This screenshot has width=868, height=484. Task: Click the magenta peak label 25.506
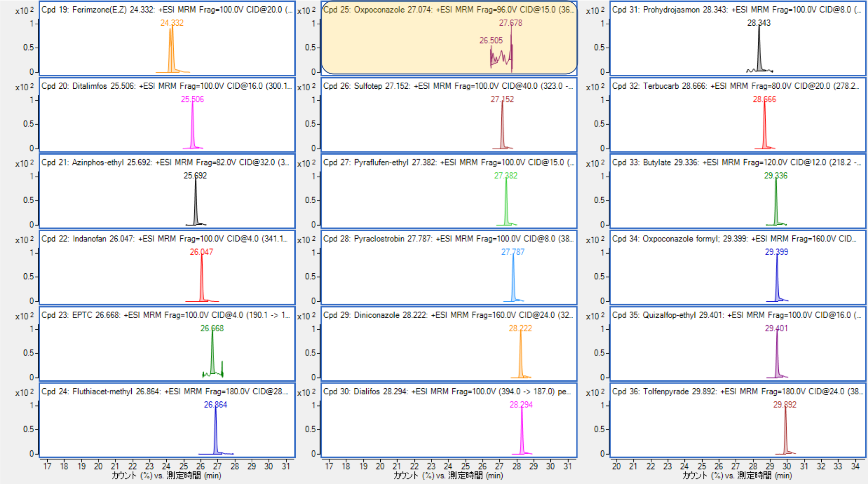click(192, 99)
